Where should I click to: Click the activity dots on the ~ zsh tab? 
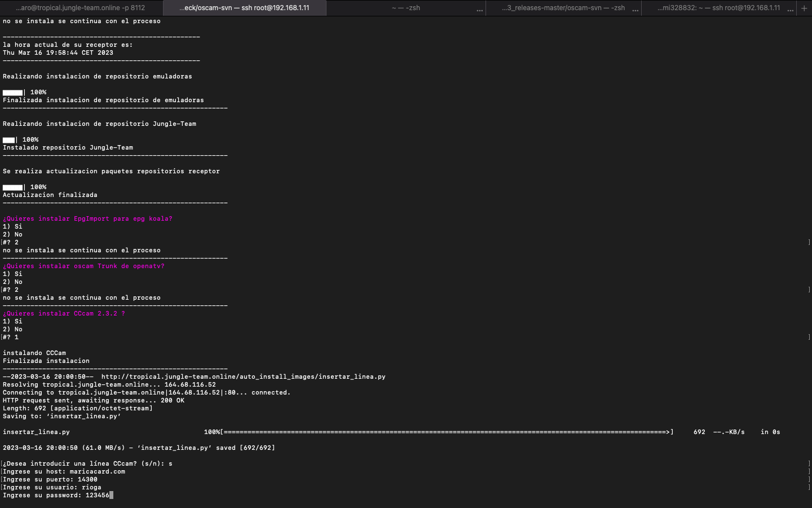(x=480, y=10)
